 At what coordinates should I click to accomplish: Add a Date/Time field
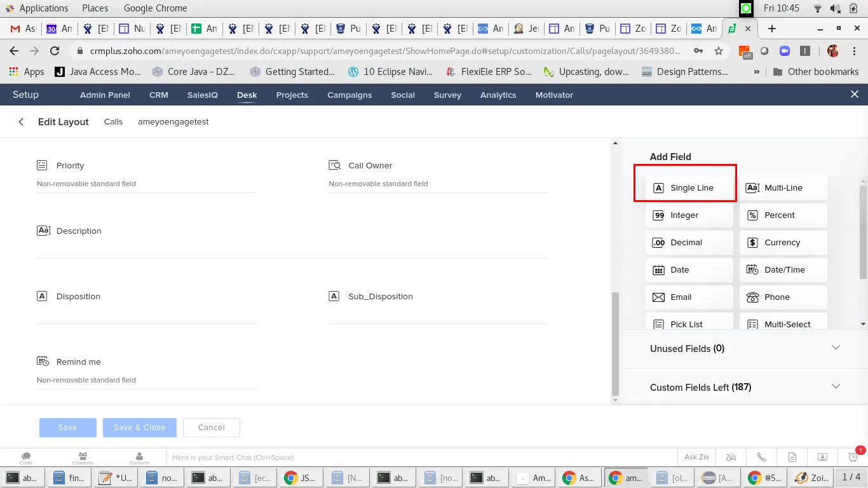tap(783, 270)
